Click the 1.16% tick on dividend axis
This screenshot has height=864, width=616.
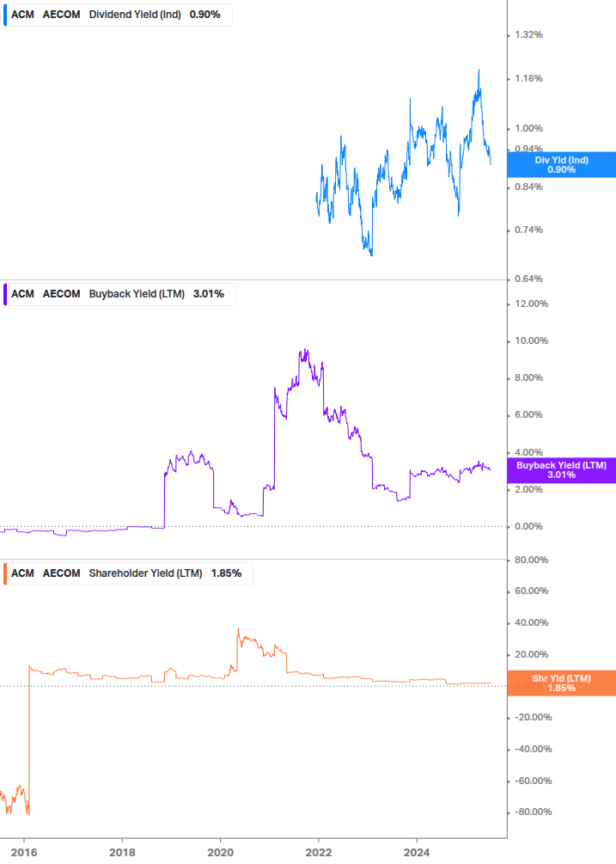pos(528,79)
